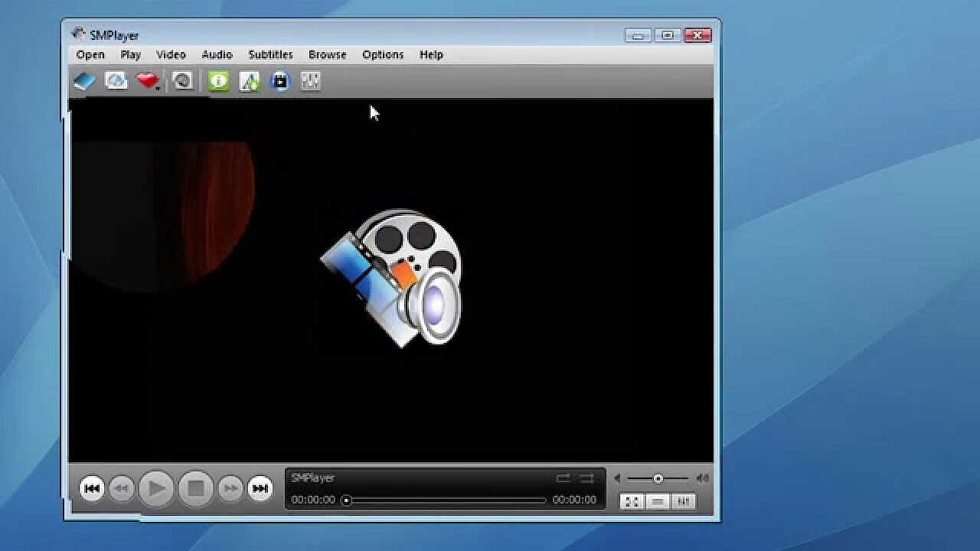Minimize the SMPlayer window
980x551 pixels.
pos(638,35)
